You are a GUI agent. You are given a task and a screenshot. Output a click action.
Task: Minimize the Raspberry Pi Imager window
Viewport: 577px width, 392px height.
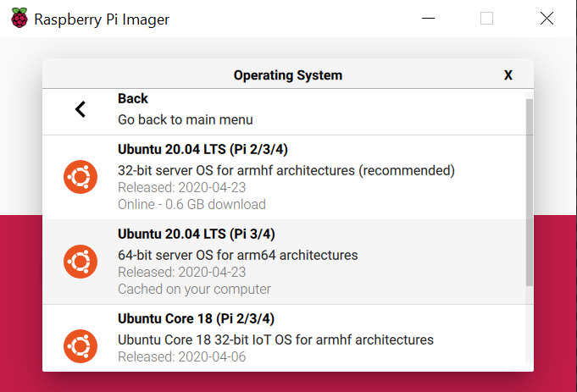(428, 18)
